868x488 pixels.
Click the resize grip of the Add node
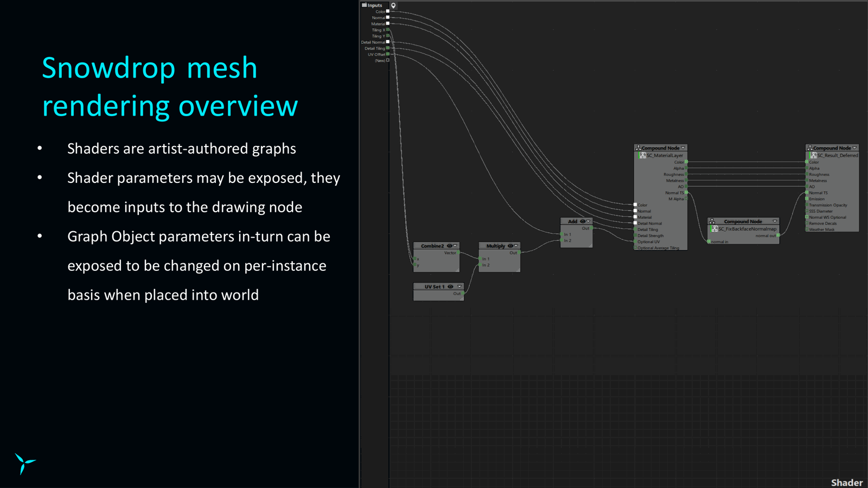pos(590,245)
